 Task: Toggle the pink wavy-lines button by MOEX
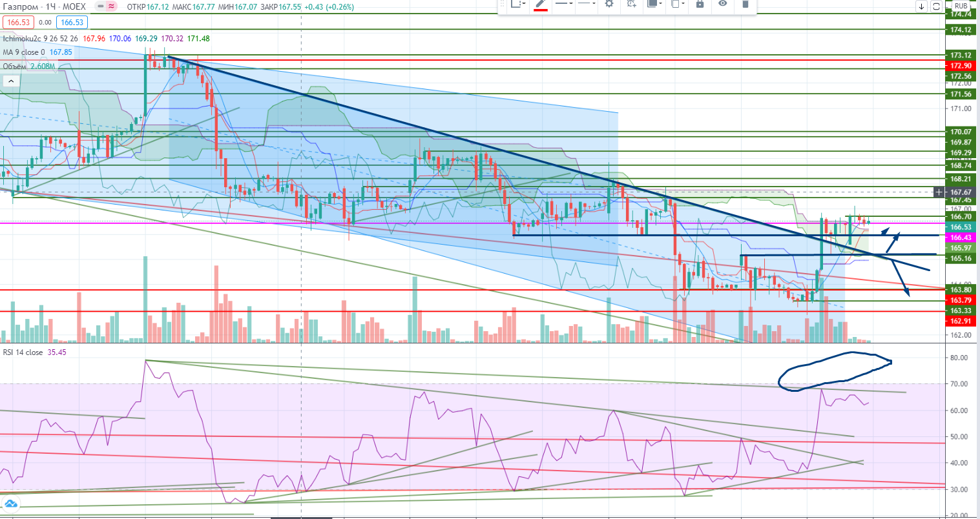point(112,6)
